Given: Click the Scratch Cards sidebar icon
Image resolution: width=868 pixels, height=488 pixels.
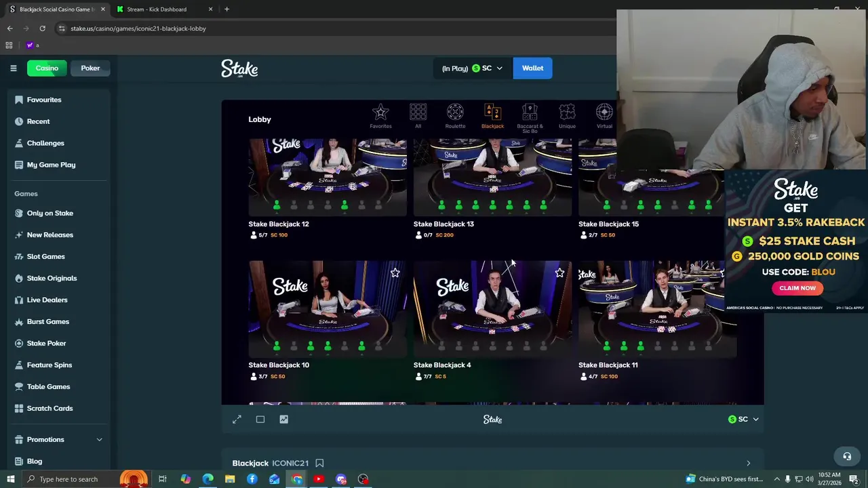Looking at the screenshot, I should tap(19, 408).
